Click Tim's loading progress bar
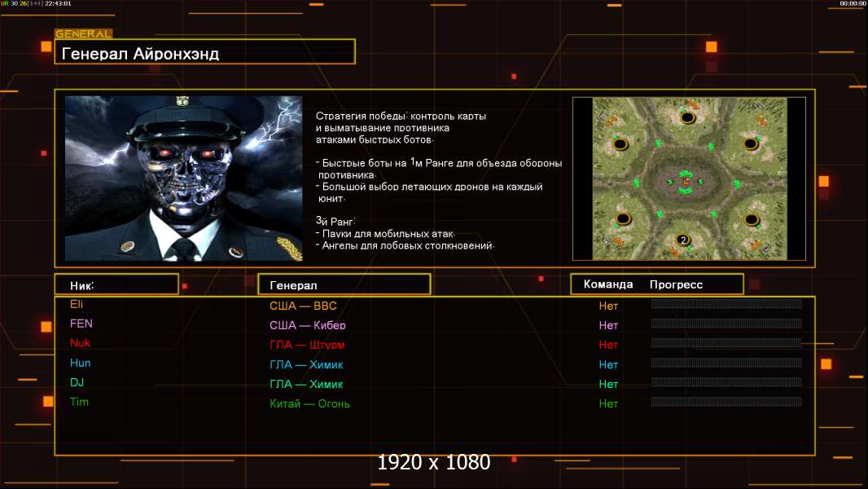Viewport: 868px width, 489px height. click(726, 402)
